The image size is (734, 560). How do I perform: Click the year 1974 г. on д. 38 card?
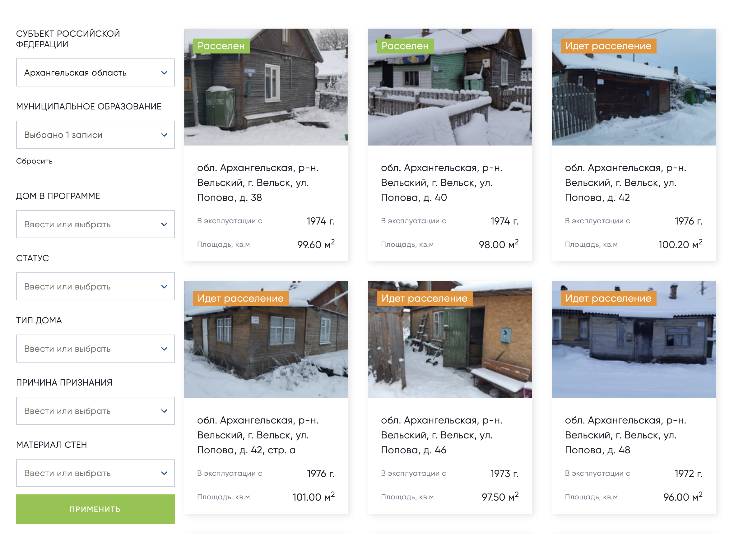[320, 221]
